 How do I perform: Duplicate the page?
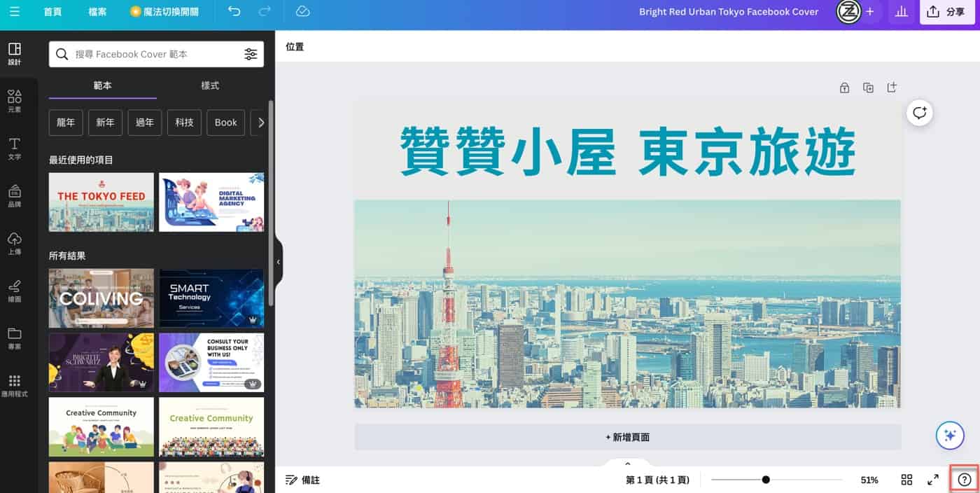pos(868,88)
